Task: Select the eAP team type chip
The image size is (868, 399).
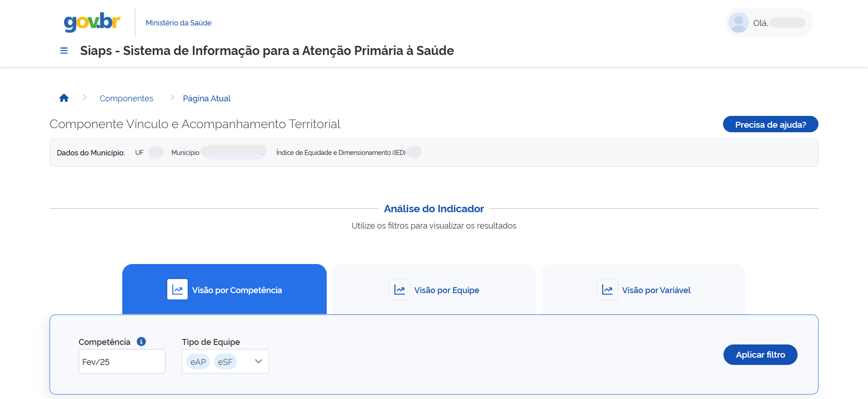Action: [x=198, y=362]
